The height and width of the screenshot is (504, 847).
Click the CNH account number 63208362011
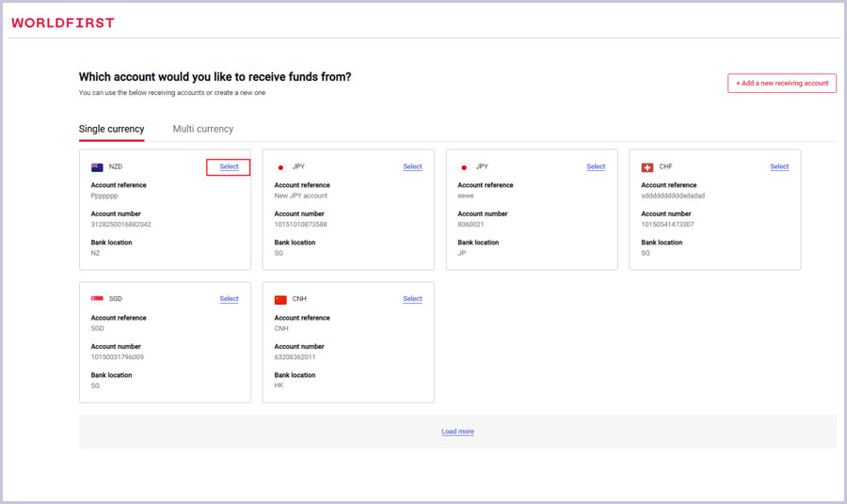click(x=295, y=357)
